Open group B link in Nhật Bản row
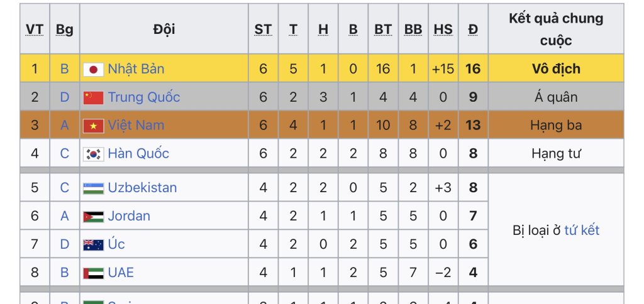Screen dimensions: 644x304 65,68
